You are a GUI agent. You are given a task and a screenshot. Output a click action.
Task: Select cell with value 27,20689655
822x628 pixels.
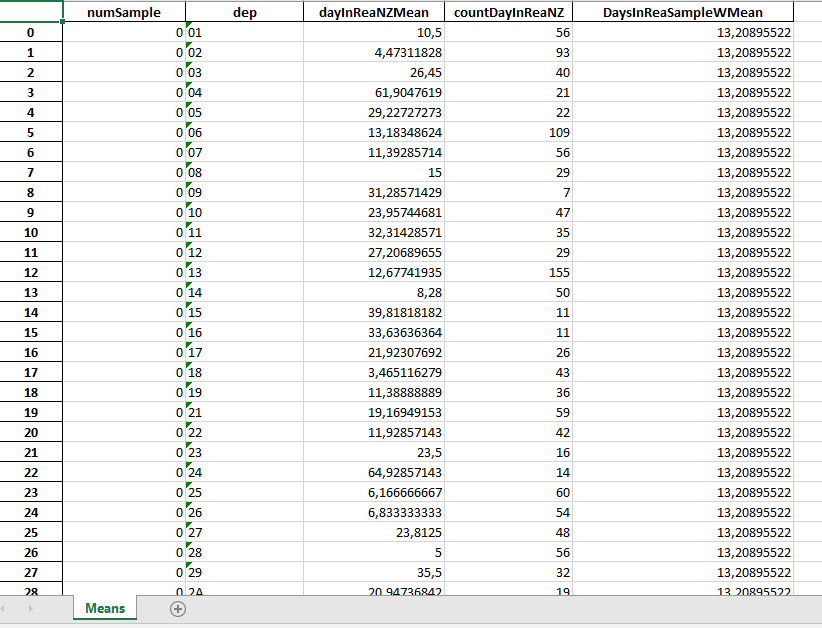(x=374, y=253)
